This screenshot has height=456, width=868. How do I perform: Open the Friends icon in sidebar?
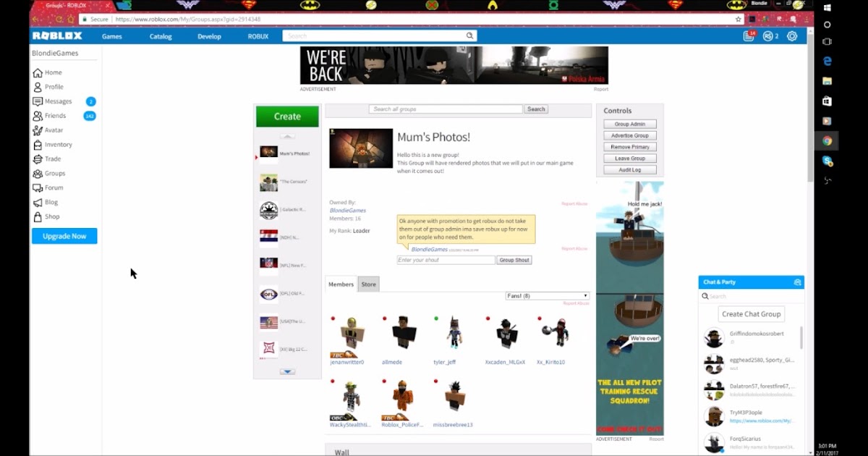tap(38, 116)
